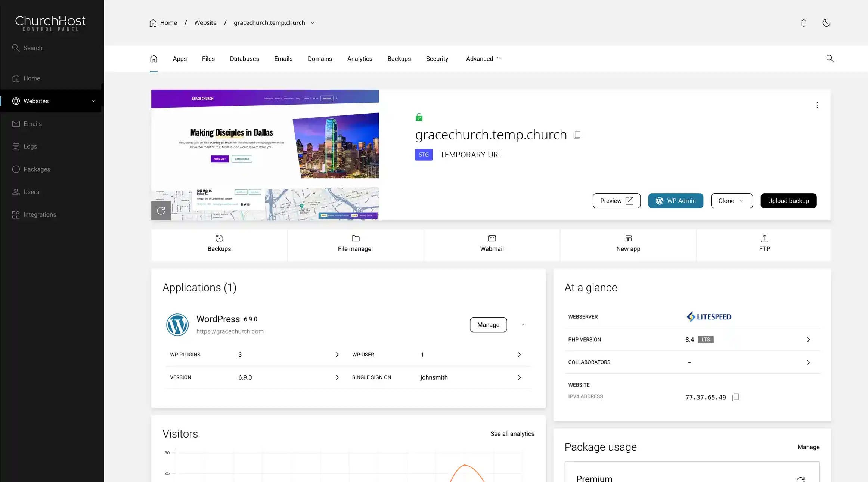Image resolution: width=868 pixels, height=482 pixels.
Task: Copy the gracechurch.temp.church domain name
Action: 577,135
